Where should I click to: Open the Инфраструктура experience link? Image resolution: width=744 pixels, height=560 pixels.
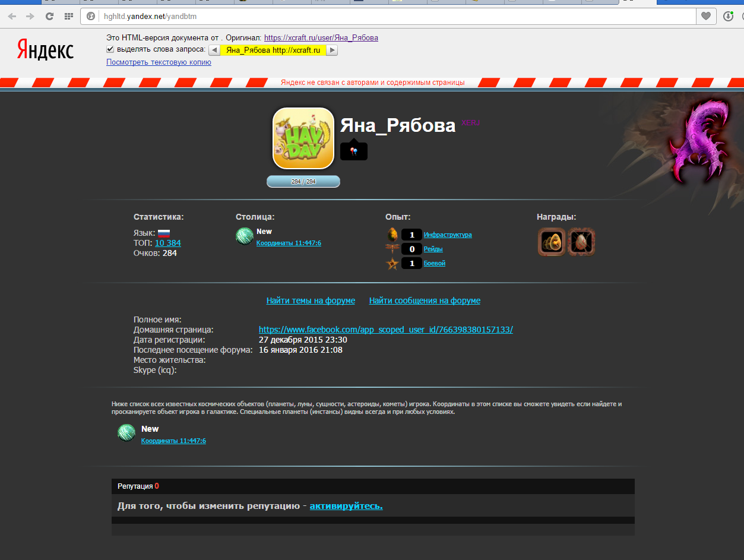point(448,235)
